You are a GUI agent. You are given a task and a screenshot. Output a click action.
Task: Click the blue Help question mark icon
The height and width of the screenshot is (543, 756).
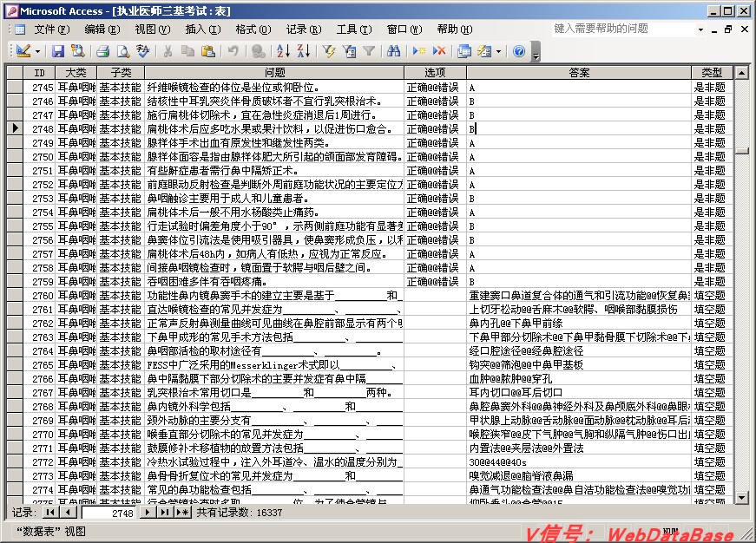pyautogui.click(x=519, y=50)
